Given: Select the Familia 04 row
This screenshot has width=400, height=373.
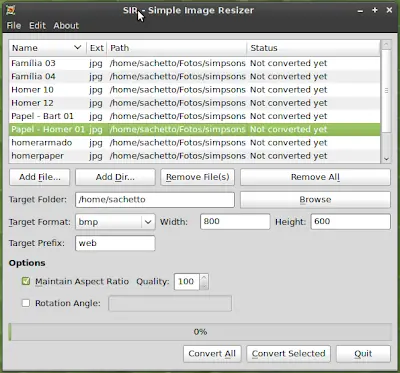Looking at the screenshot, I should coord(194,77).
